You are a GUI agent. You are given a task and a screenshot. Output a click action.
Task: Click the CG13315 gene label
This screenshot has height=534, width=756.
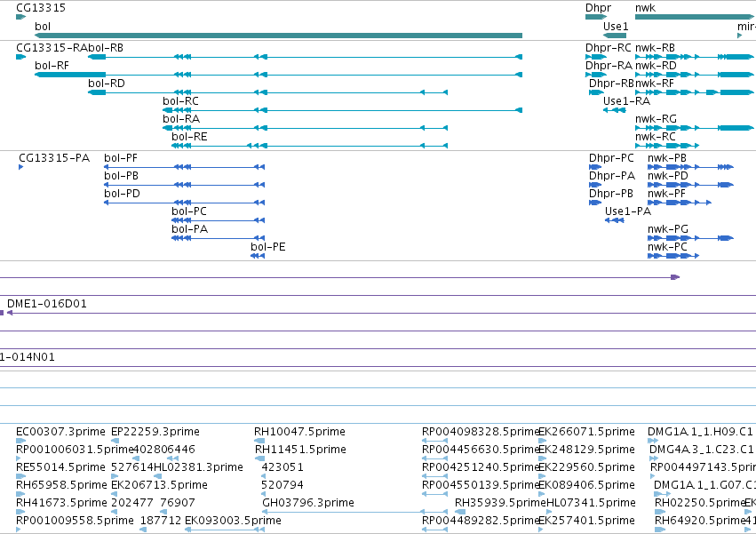click(41, 8)
